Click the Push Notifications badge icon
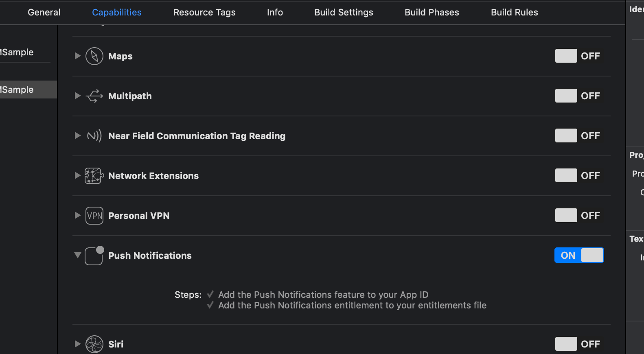 tap(94, 256)
